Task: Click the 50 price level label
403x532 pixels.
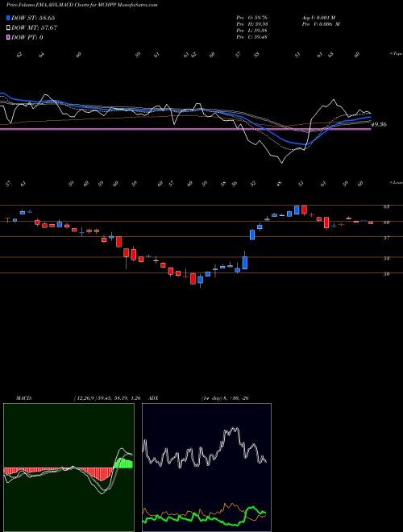Action: (386, 274)
